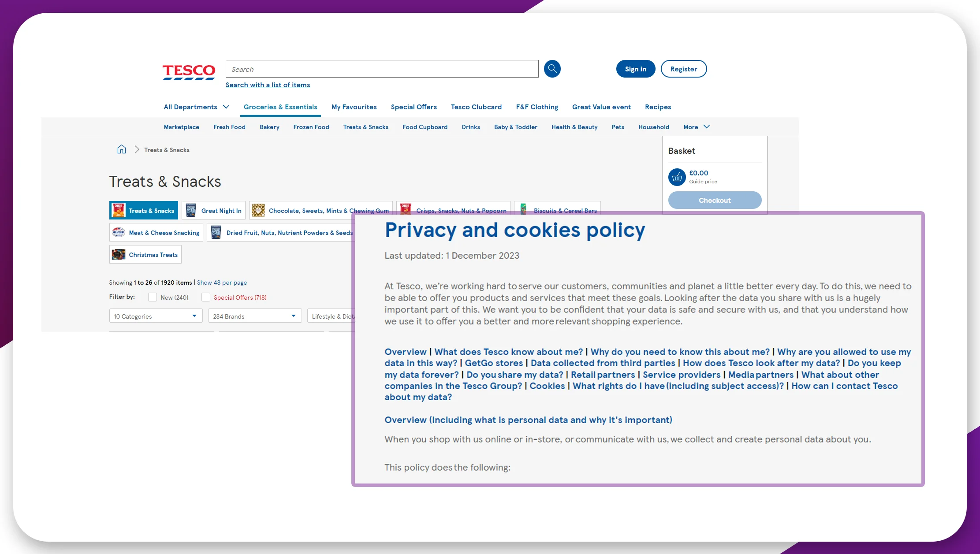Open Baby & Toddler category
The width and height of the screenshot is (980, 554).
(x=516, y=127)
